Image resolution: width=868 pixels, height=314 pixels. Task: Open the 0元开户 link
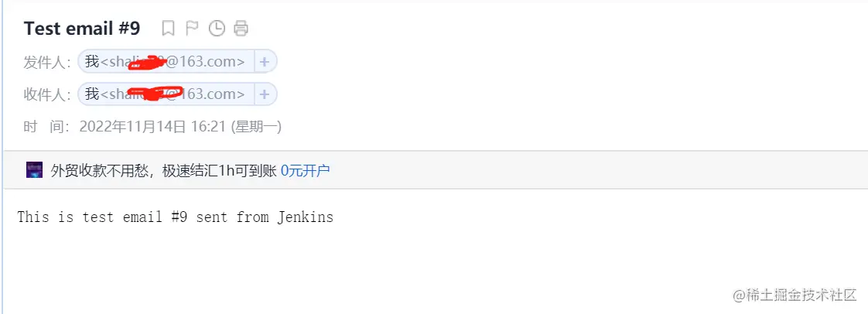305,170
